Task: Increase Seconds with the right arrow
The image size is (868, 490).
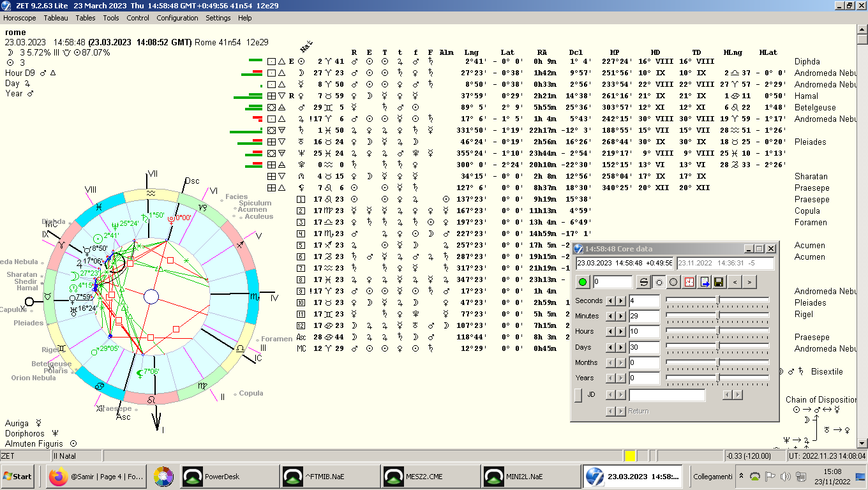Action: tap(620, 301)
